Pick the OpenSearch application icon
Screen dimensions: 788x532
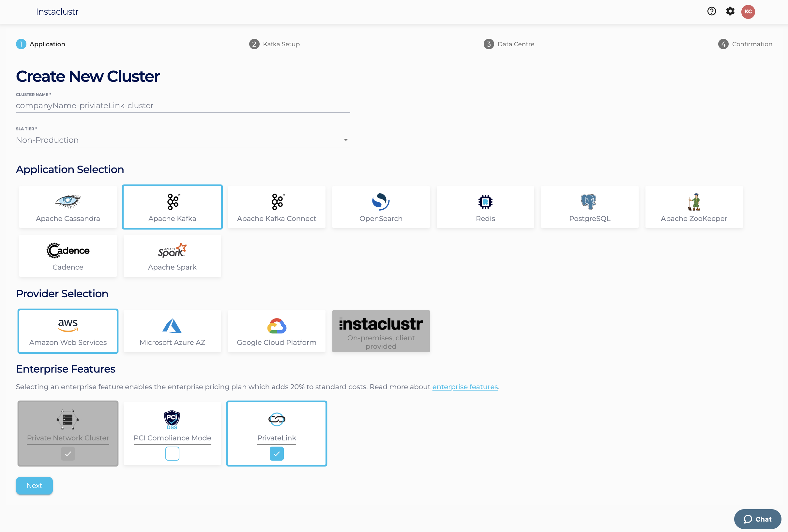[x=381, y=202]
